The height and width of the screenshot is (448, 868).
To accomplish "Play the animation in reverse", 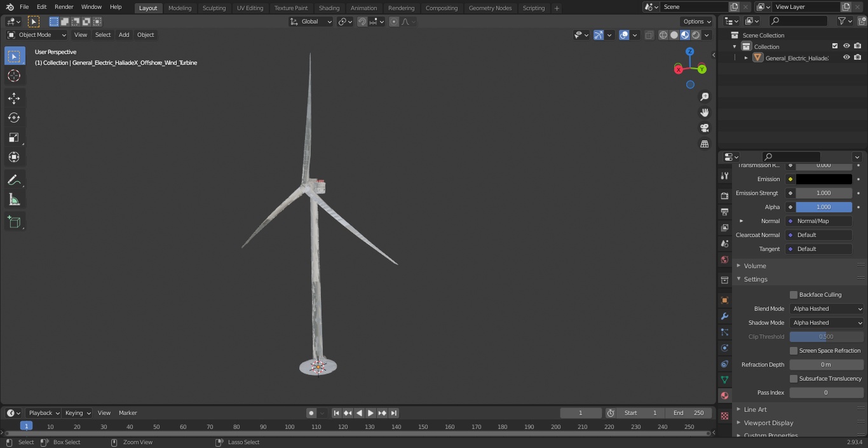I will 359,413.
